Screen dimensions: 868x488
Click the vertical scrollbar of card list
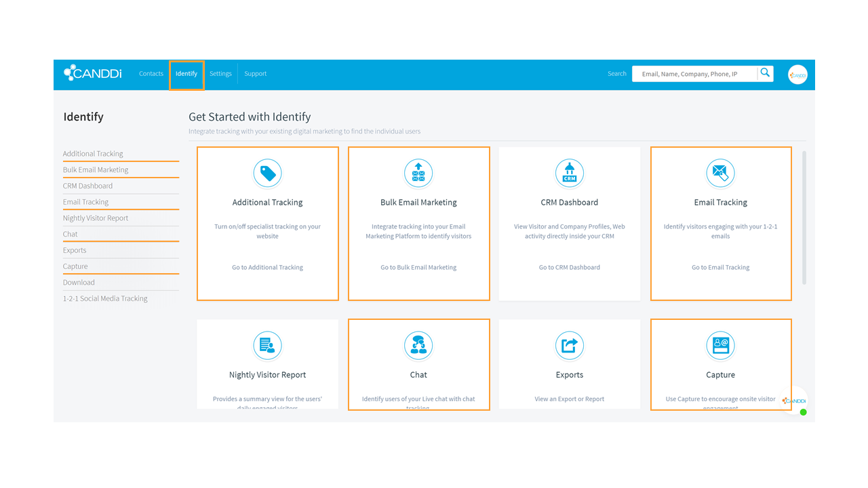[x=804, y=217]
